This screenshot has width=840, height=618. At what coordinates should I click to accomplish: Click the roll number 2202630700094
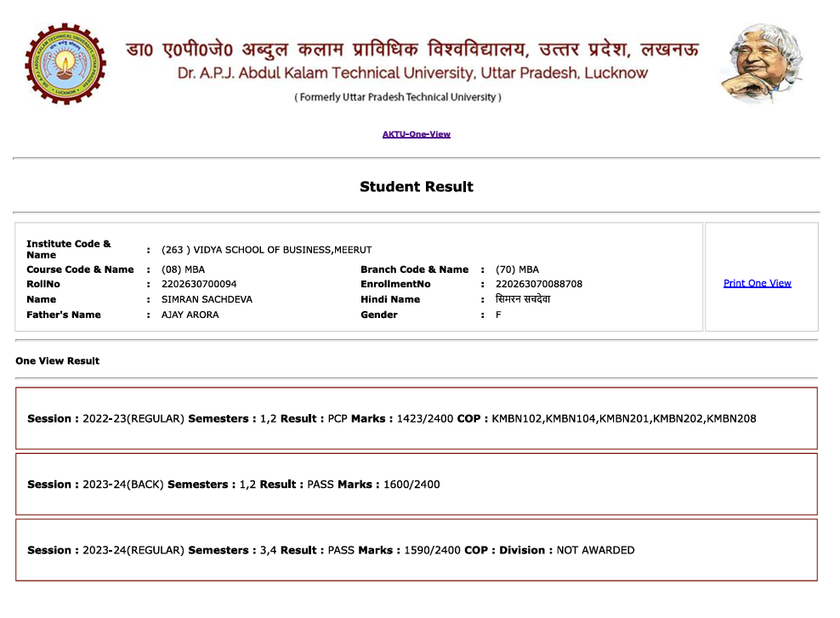click(199, 284)
